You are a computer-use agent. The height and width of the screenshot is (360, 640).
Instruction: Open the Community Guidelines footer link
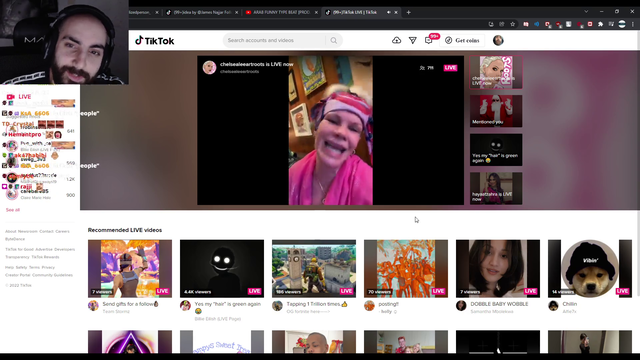(52, 275)
